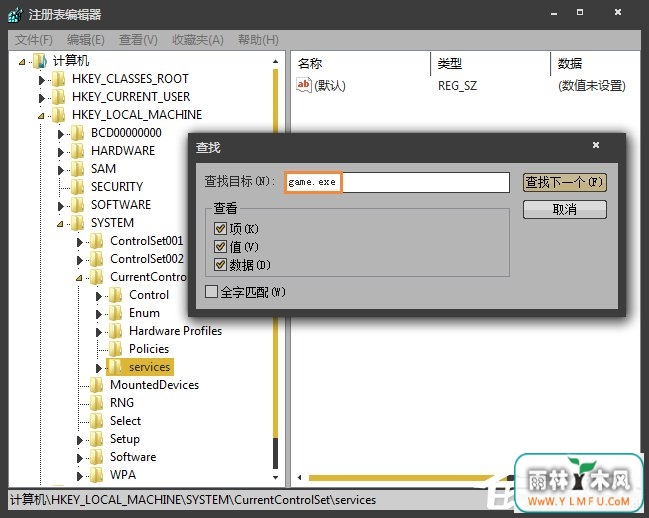Viewport: 649px width, 518px height.
Task: Click the SOFTWARE folder icon under HKEY_LOCAL_MACHINE
Action: point(77,205)
